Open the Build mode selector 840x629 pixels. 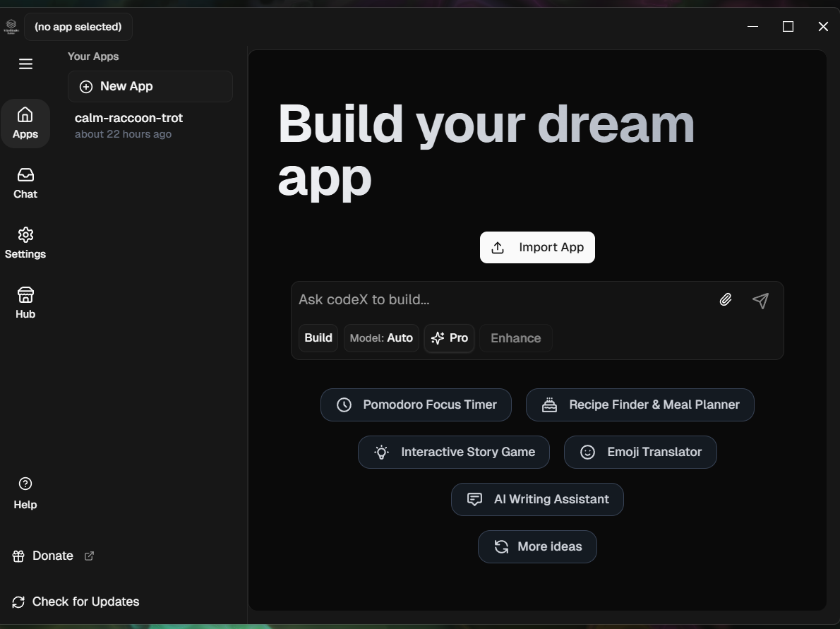318,338
